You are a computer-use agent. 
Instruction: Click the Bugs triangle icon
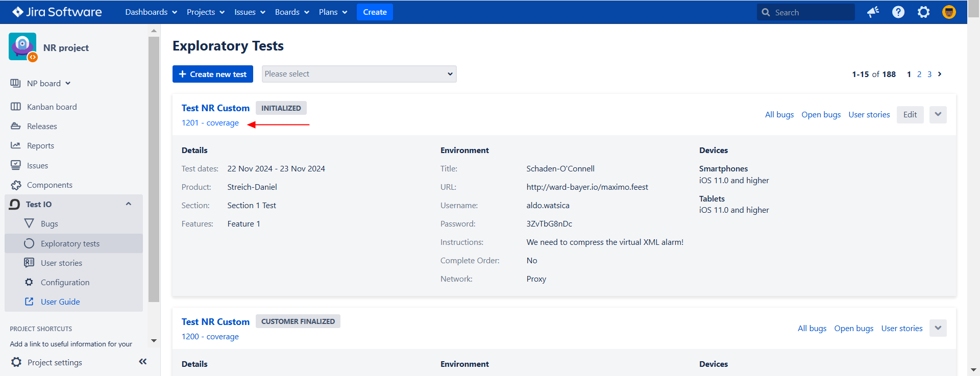click(x=29, y=223)
